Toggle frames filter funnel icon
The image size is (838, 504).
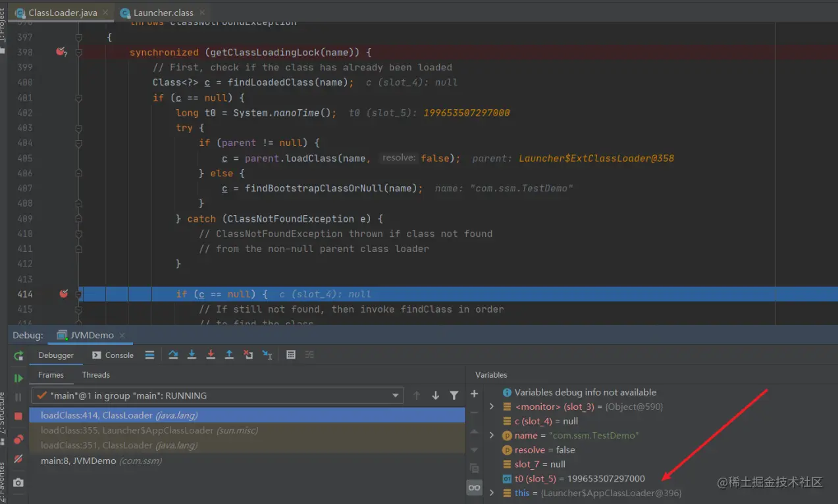pyautogui.click(x=454, y=395)
